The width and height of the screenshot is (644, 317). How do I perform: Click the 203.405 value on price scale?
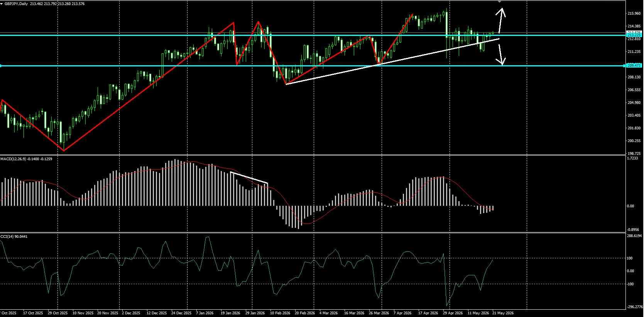click(x=634, y=115)
